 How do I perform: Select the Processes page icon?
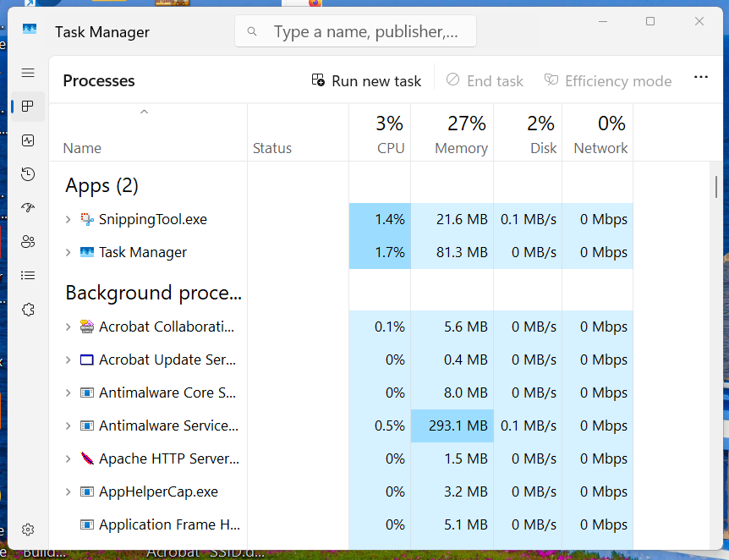tap(28, 107)
